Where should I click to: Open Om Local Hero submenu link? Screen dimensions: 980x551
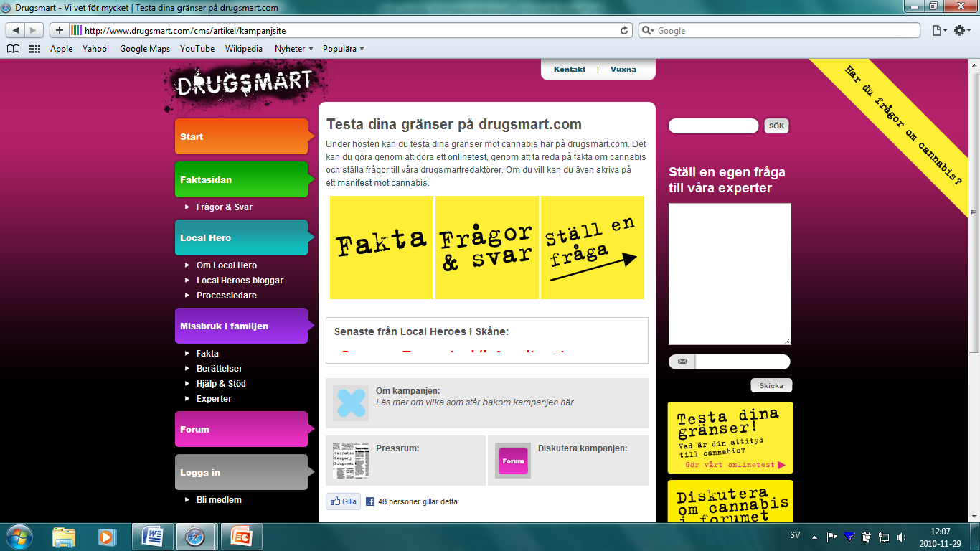[227, 265]
